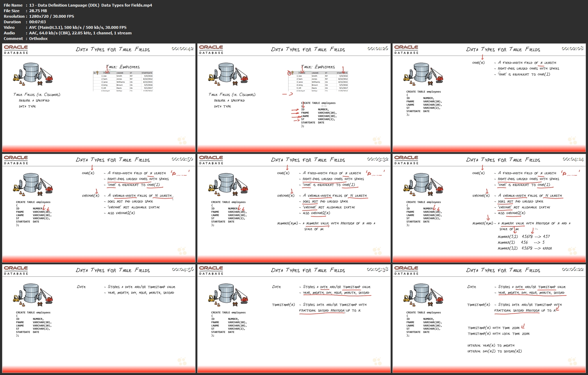The width and height of the screenshot is (588, 375).
Task: Open the frame thumbnail stamped 00:02:50
Action: 99,208
